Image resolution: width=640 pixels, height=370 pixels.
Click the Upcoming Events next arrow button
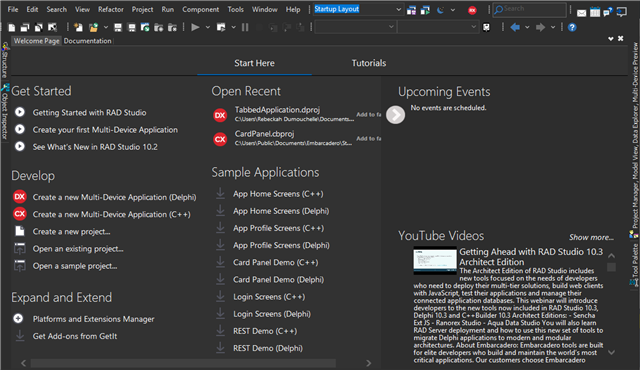click(396, 115)
